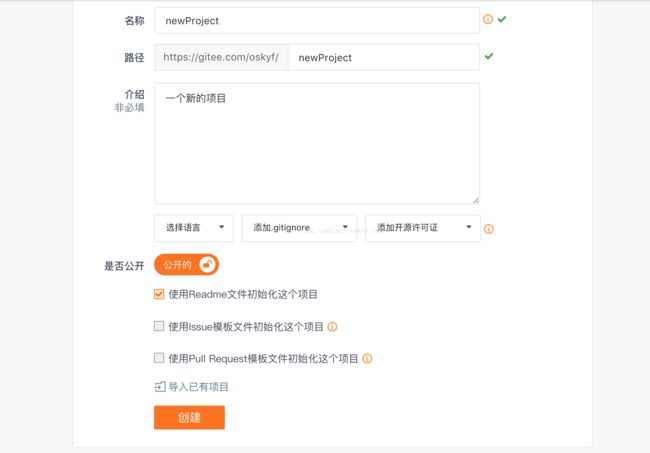Screen dimensions: 650x453
Task: Uncheck the Readme file initialization checkbox
Action: [159, 294]
